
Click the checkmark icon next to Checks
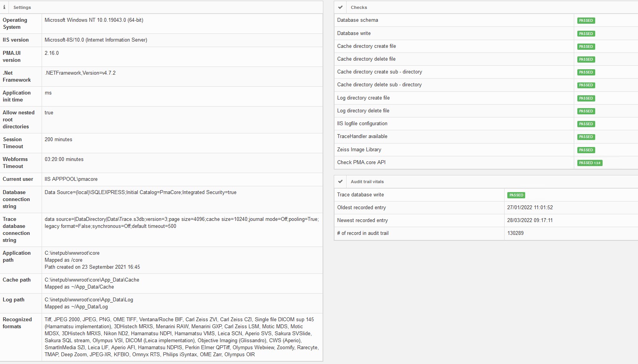(340, 7)
